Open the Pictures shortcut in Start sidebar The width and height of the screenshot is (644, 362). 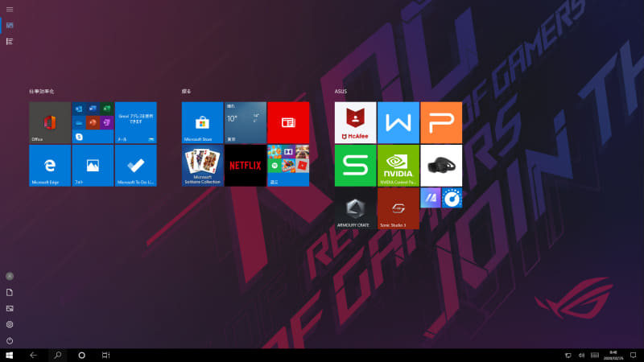10,308
